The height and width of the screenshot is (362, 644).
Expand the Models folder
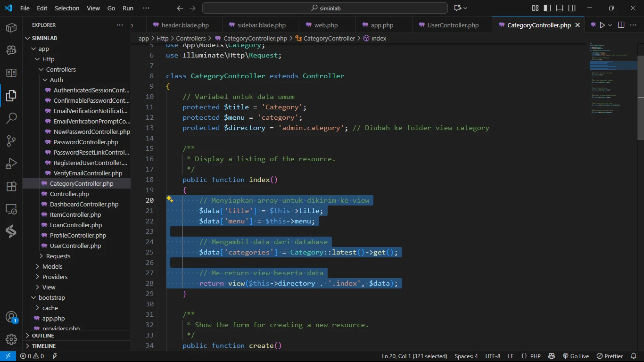click(x=52, y=266)
